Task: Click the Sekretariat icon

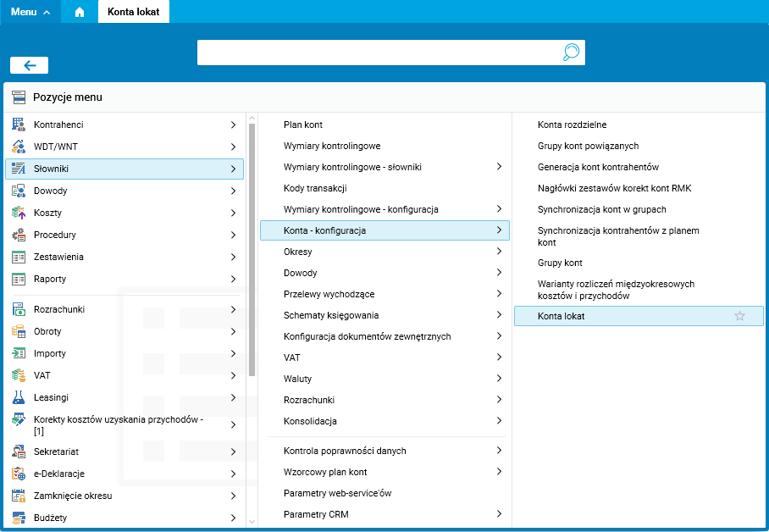Action: click(x=19, y=452)
